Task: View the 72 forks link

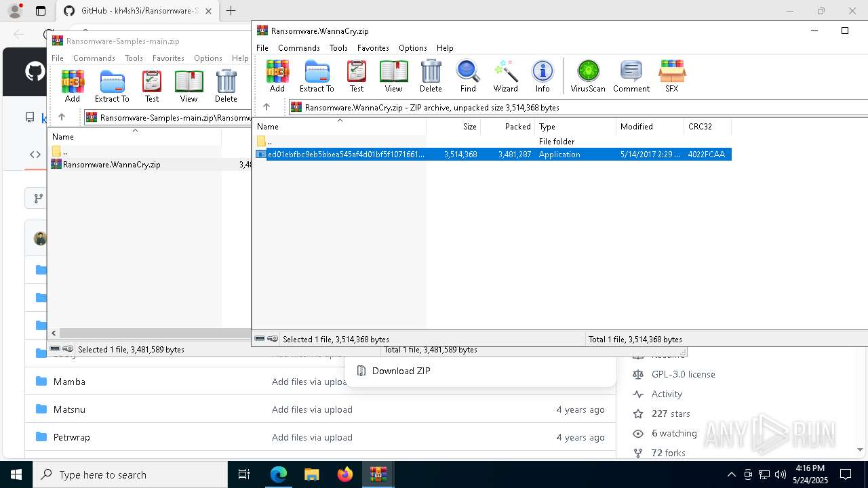Action: click(668, 453)
